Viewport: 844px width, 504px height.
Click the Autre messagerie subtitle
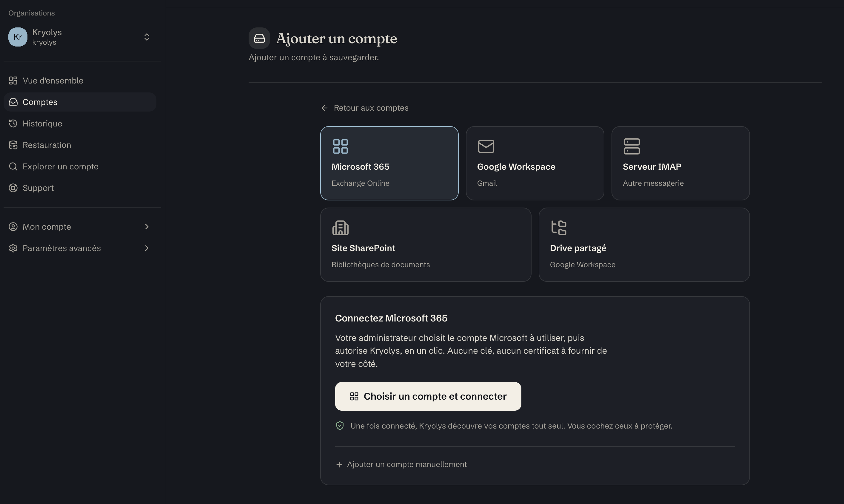tap(653, 183)
